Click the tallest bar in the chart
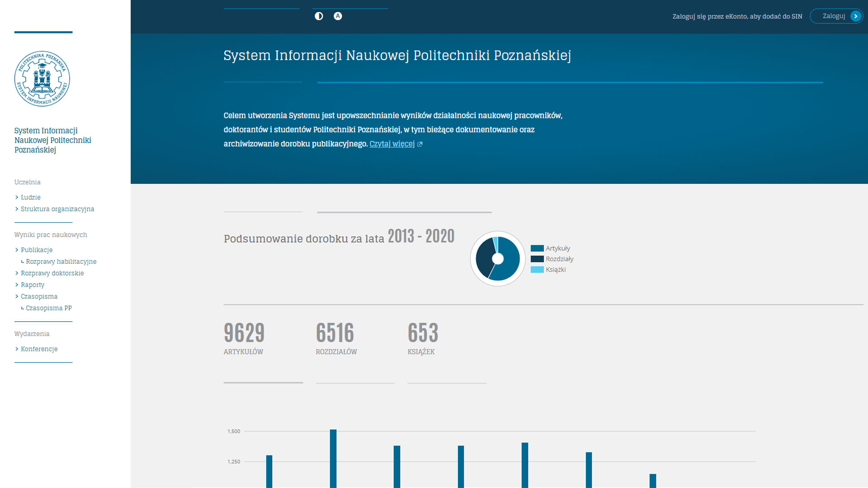The height and width of the screenshot is (488, 868). coord(333,459)
